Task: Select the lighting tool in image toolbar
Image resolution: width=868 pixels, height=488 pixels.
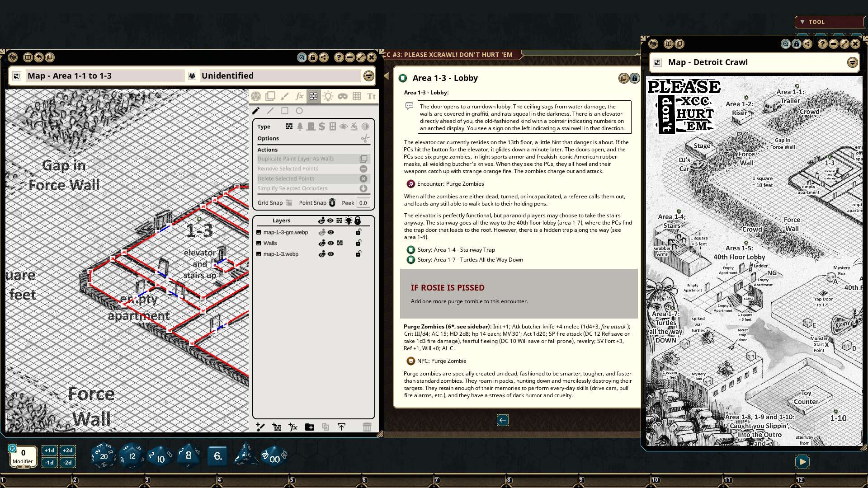Action: click(328, 96)
